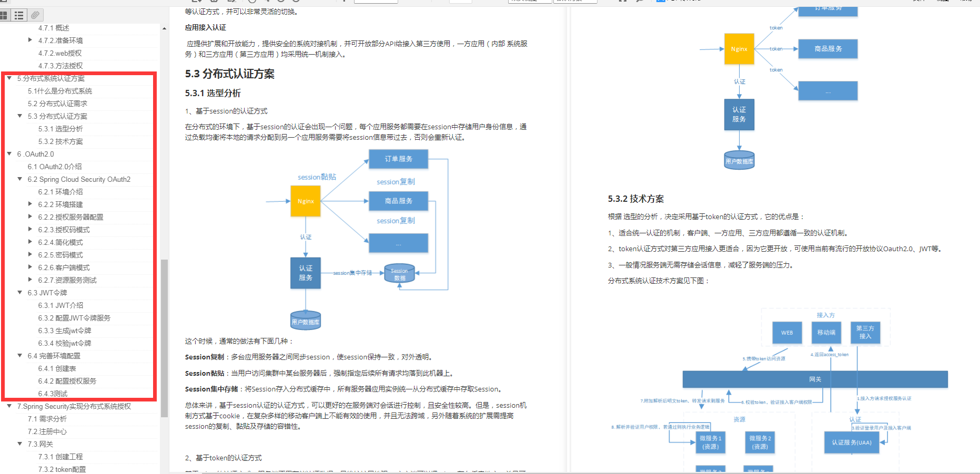Collapse the 6 .OAuth2.0 outline node
Image resolution: width=980 pixels, height=474 pixels.
[9, 153]
